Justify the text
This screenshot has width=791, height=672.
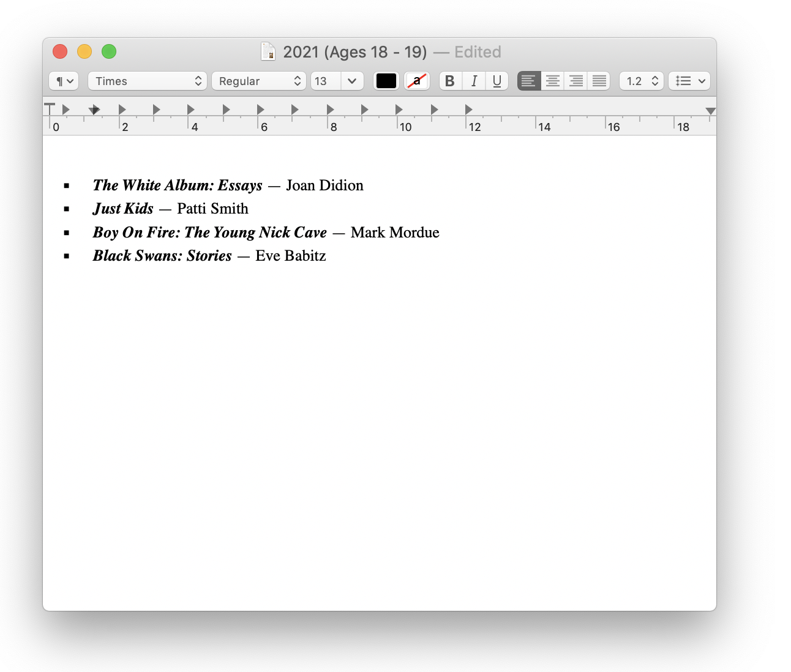(599, 81)
